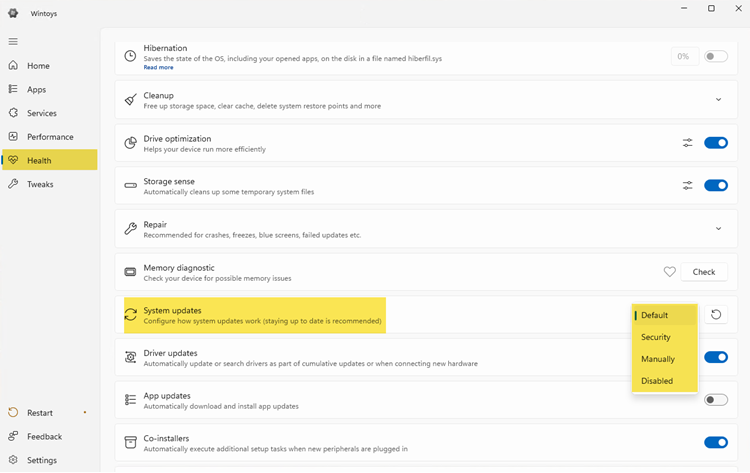Image resolution: width=750 pixels, height=473 pixels.
Task: Disable the Co-installers toggle
Action: point(715,443)
